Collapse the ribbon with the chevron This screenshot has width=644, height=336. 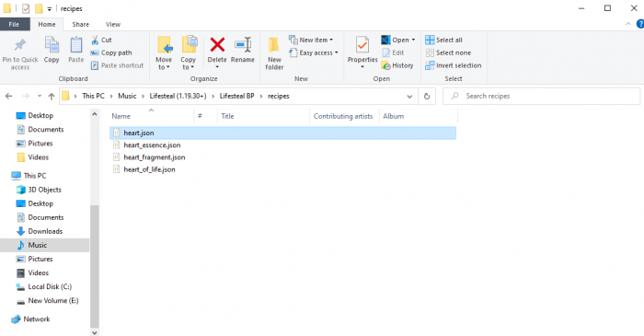click(x=628, y=24)
